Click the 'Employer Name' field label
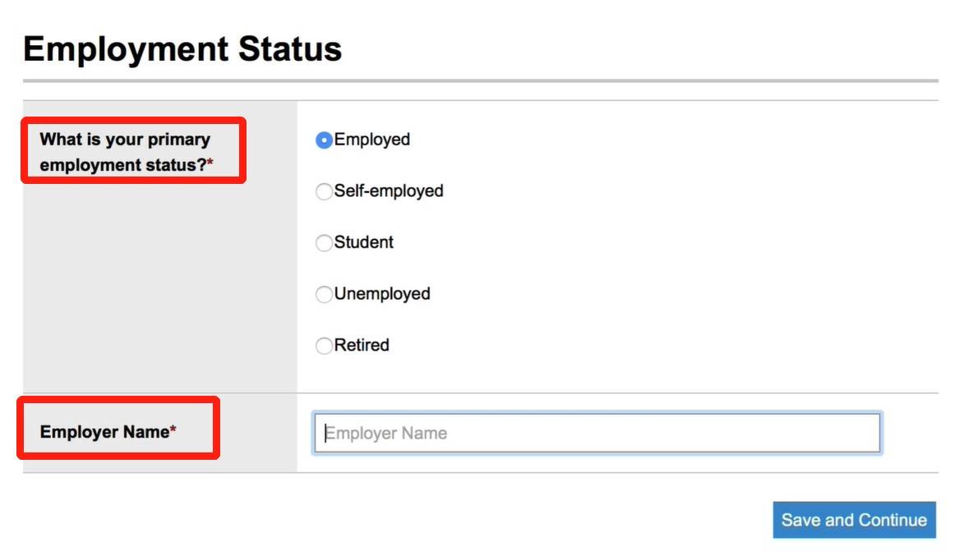Viewport: 954px width, 560px height. (104, 432)
